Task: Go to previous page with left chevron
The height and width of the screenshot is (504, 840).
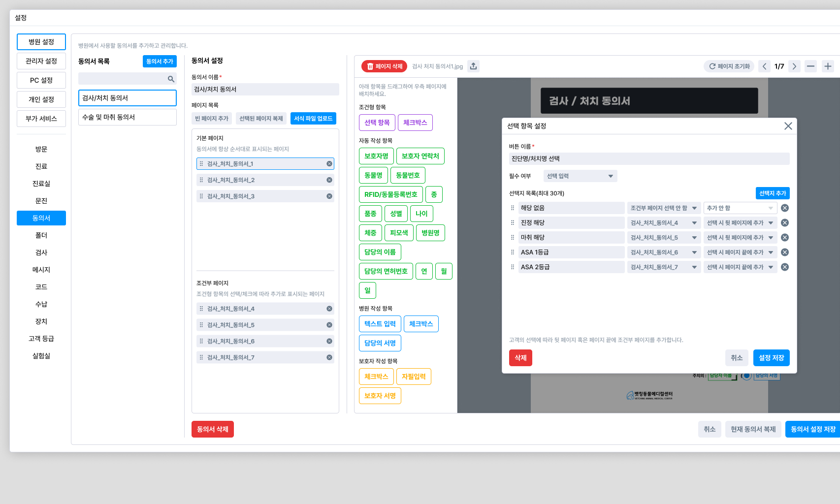Action: coord(764,66)
